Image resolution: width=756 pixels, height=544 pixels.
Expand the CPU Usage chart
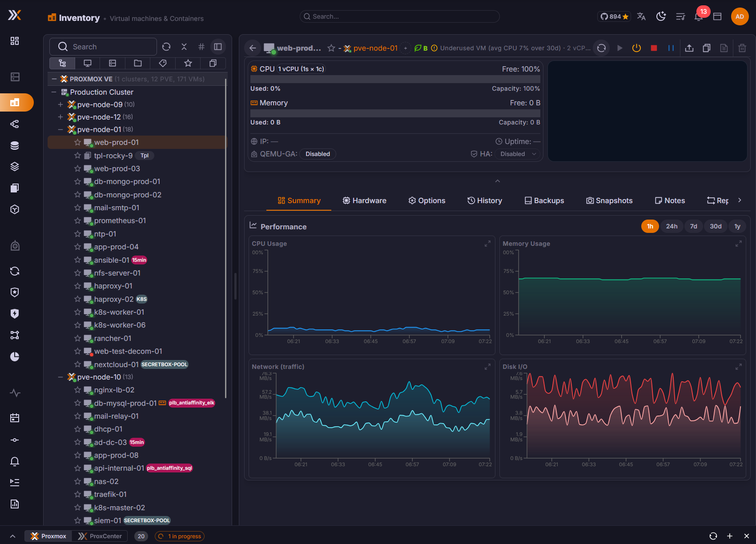(x=487, y=244)
